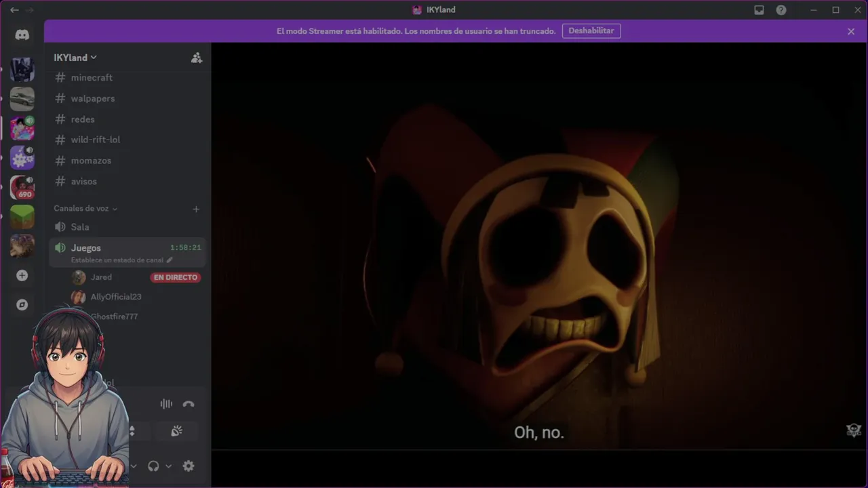
Task: Click the streamed video with the jester mask
Action: point(539,245)
